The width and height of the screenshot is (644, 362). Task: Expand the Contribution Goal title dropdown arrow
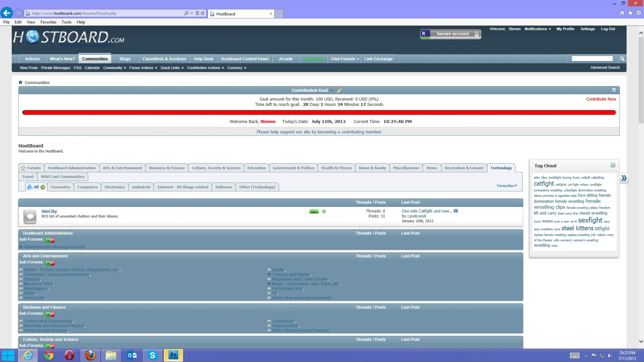coord(332,90)
